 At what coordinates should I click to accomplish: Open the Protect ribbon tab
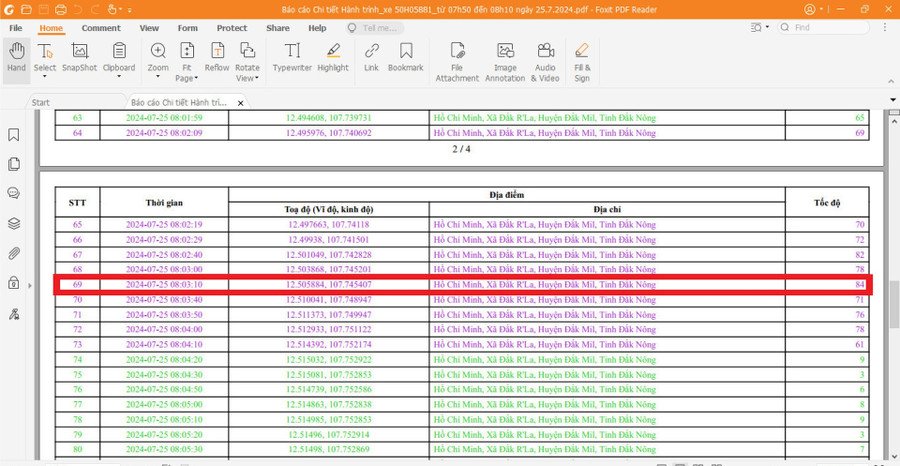pos(232,28)
